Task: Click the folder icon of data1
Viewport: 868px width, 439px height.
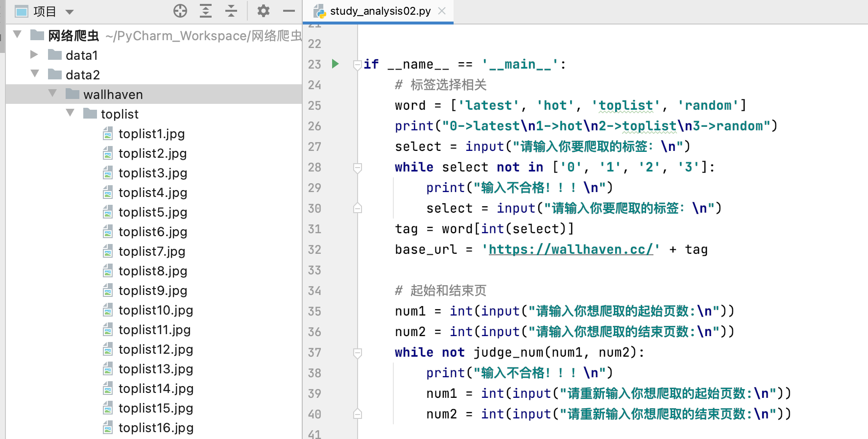Action: [x=55, y=54]
